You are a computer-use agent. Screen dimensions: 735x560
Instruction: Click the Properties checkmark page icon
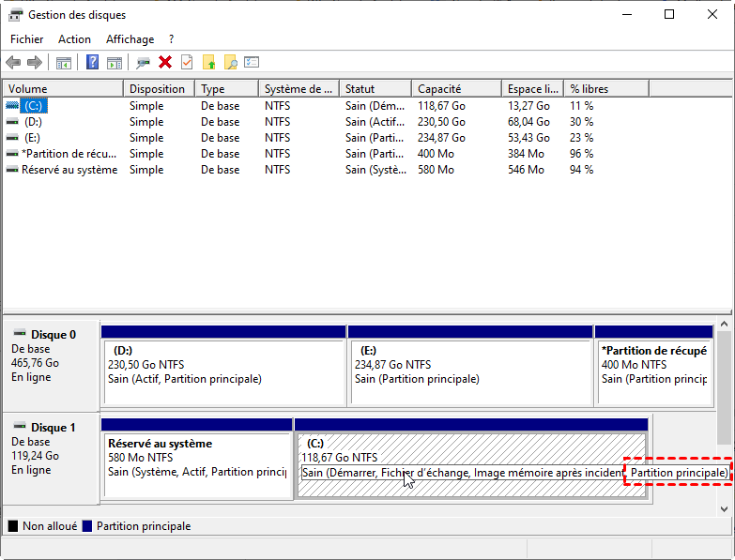[x=187, y=63]
